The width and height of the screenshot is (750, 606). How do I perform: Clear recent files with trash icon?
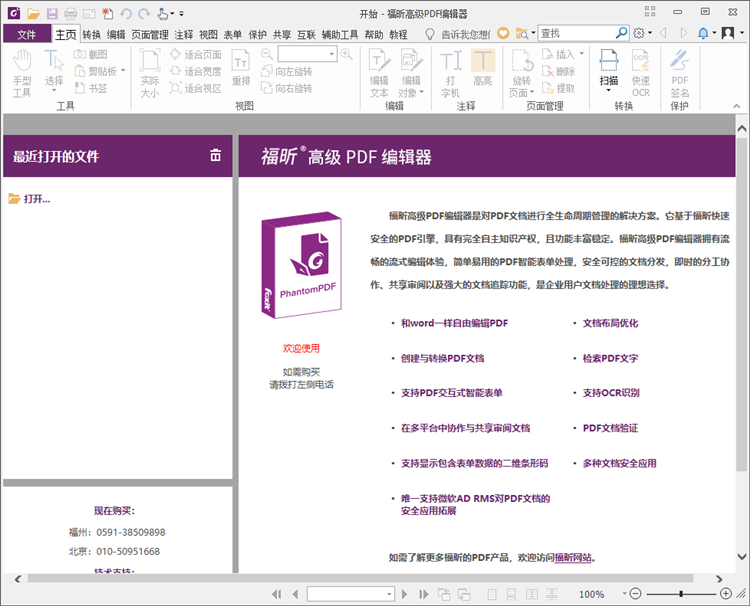tap(215, 155)
